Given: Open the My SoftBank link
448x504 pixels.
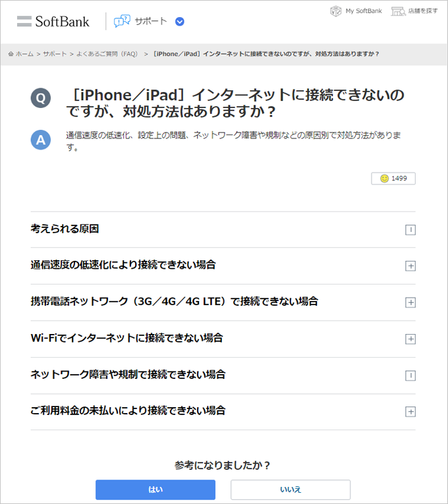Looking at the screenshot, I should (x=364, y=11).
